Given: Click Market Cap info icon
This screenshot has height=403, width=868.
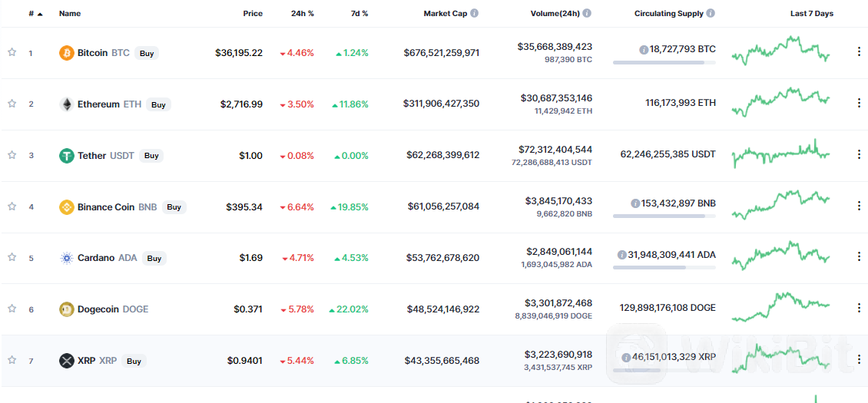Looking at the screenshot, I should (x=475, y=13).
